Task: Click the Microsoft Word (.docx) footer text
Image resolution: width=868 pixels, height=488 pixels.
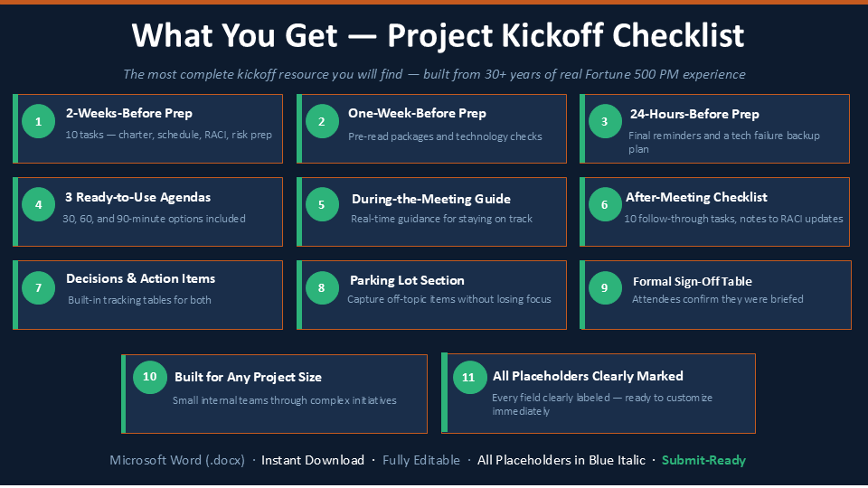Action: tap(177, 460)
